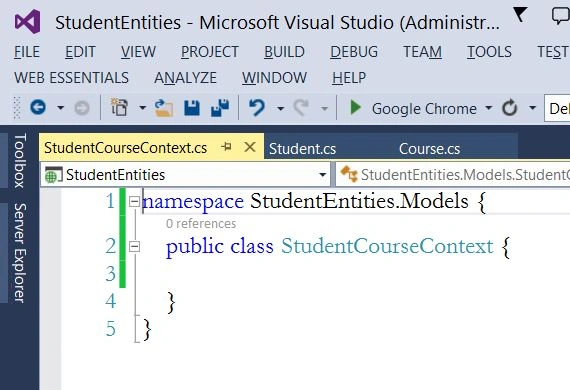
Task: Open the Undo history dropdown arrow
Action: [280, 108]
